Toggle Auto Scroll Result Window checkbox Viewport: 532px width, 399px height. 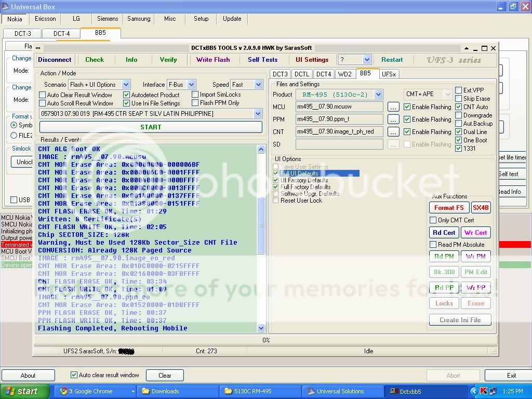pyautogui.click(x=43, y=103)
